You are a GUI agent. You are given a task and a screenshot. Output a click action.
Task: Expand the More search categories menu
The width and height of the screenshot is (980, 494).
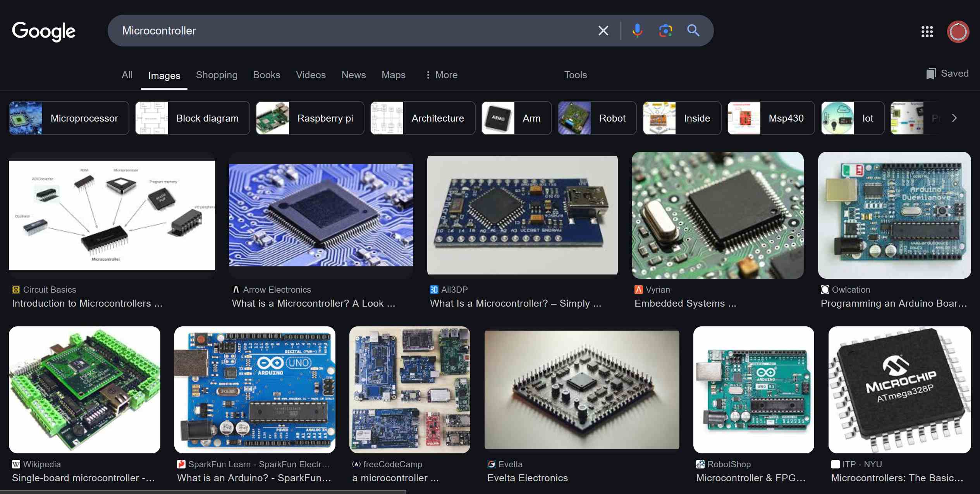click(x=442, y=75)
